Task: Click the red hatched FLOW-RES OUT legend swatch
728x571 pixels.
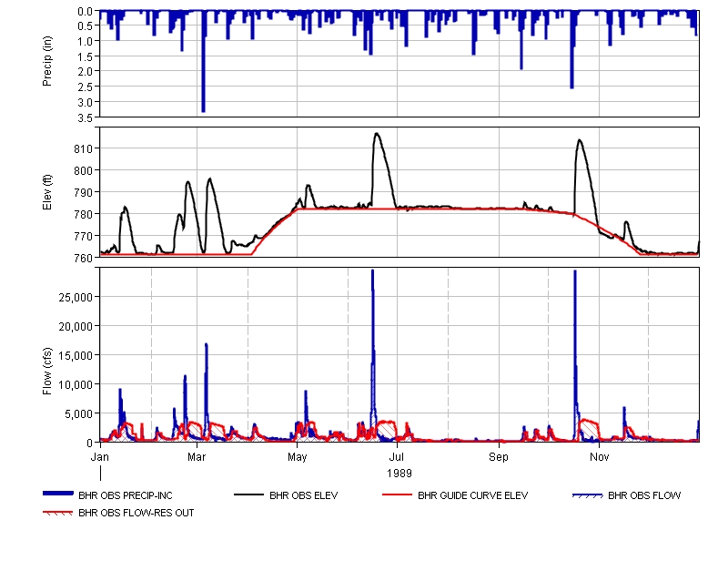Action: [x=58, y=513]
